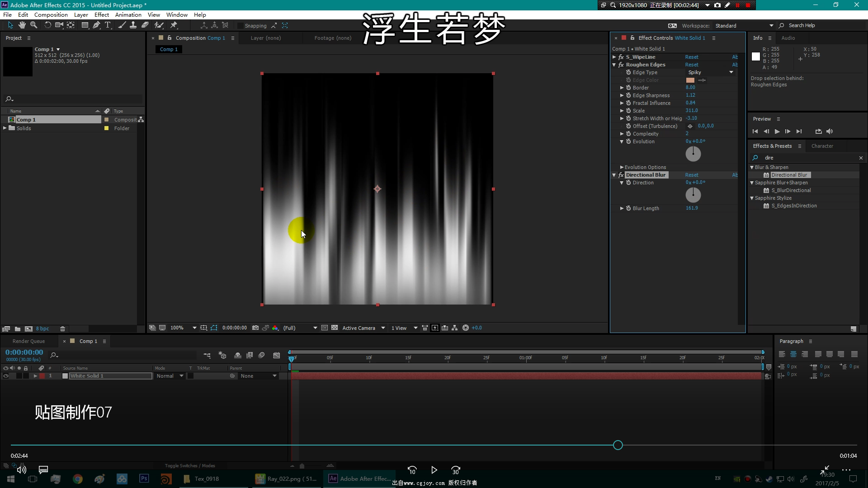Open the Animation menu
This screenshot has height=488, width=868.
tap(128, 14)
